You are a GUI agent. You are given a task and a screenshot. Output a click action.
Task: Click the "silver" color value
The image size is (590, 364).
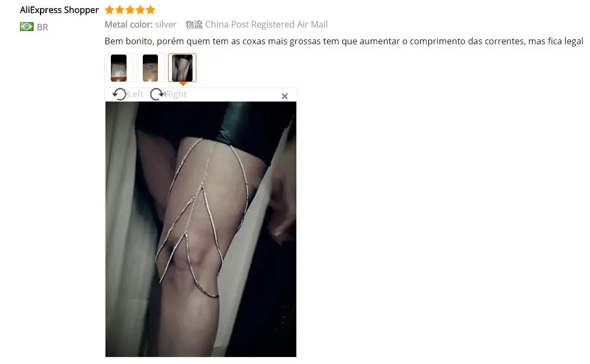tap(165, 24)
